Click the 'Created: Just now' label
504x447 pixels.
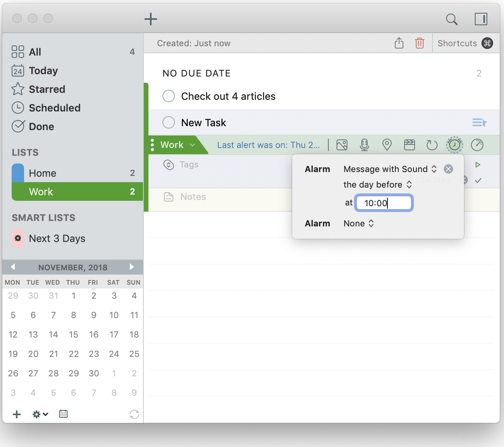[194, 43]
